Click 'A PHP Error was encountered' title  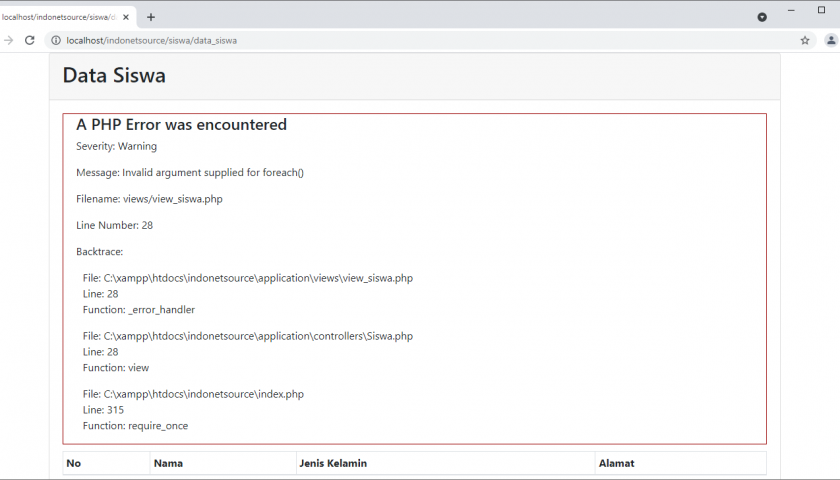click(x=182, y=125)
